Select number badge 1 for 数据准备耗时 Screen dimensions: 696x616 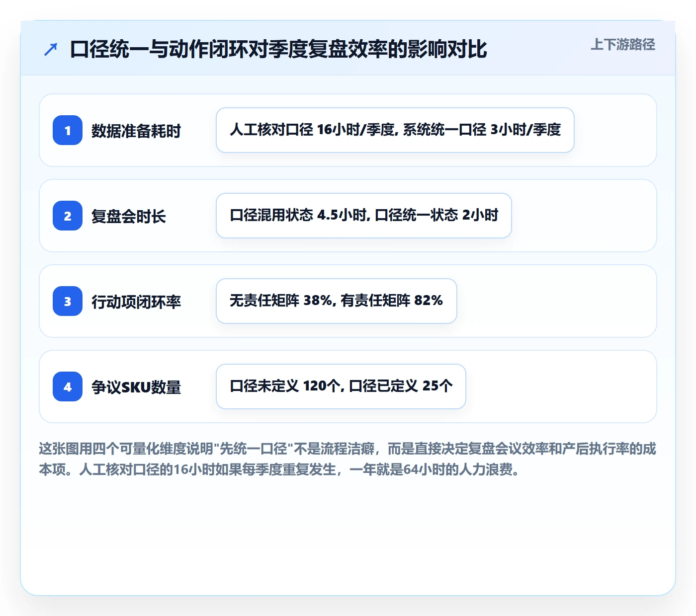tap(68, 130)
